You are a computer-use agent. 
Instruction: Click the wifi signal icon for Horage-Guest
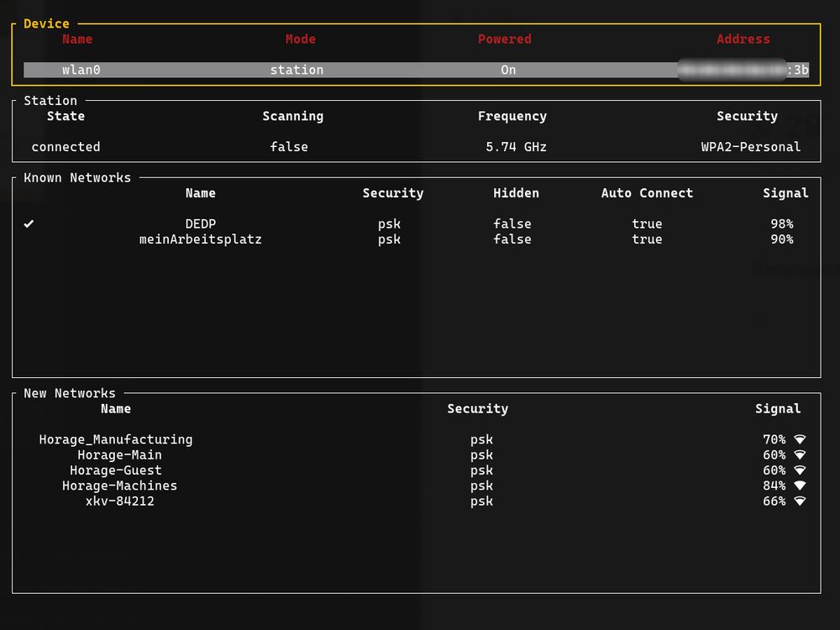tap(800, 471)
